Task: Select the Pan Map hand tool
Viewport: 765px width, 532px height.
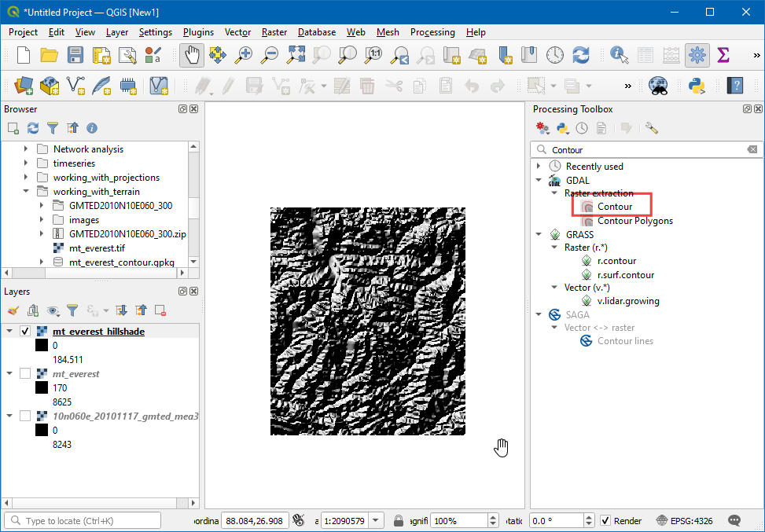Action: [x=191, y=55]
